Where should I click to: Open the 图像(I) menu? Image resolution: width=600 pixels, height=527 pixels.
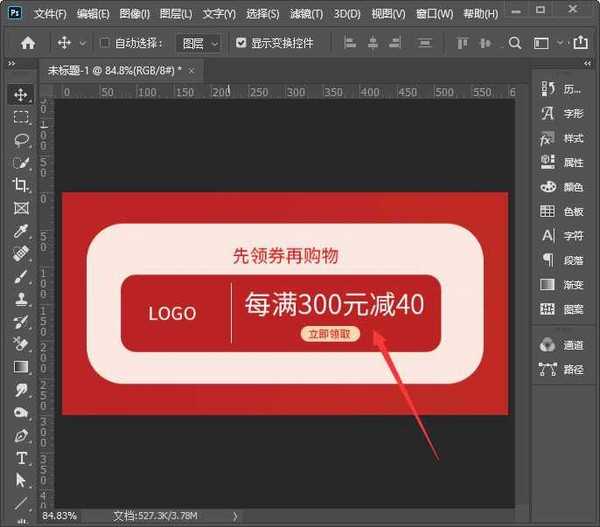coord(134,14)
